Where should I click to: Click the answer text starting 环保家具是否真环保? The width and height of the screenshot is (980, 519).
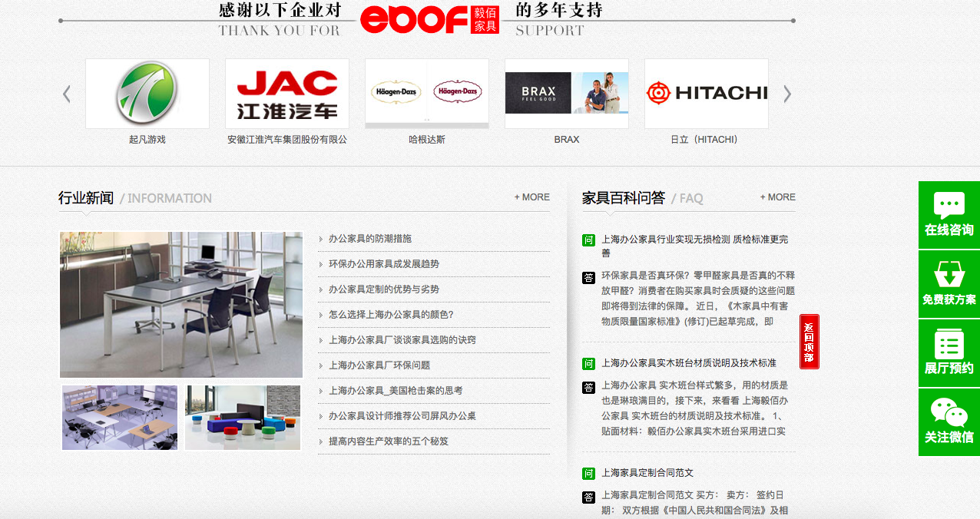coord(698,299)
